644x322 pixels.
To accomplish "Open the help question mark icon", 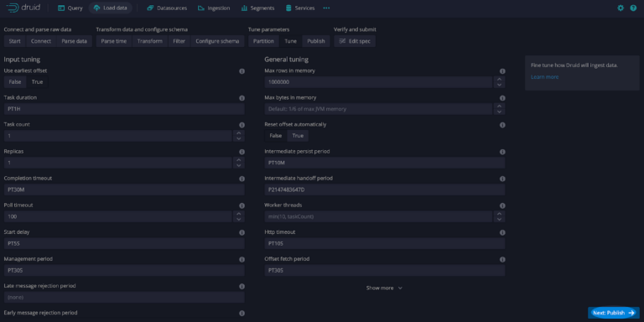I will click(x=633, y=8).
